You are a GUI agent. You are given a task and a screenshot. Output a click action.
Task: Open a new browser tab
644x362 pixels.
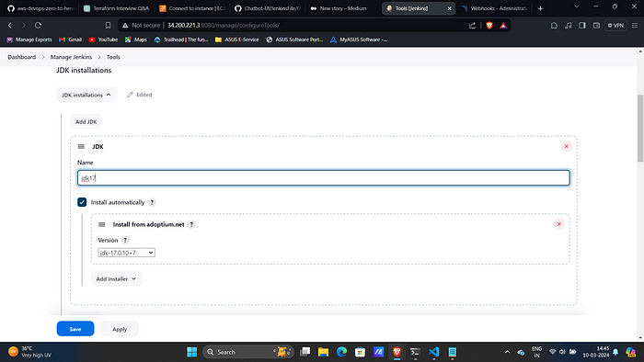tap(541, 8)
